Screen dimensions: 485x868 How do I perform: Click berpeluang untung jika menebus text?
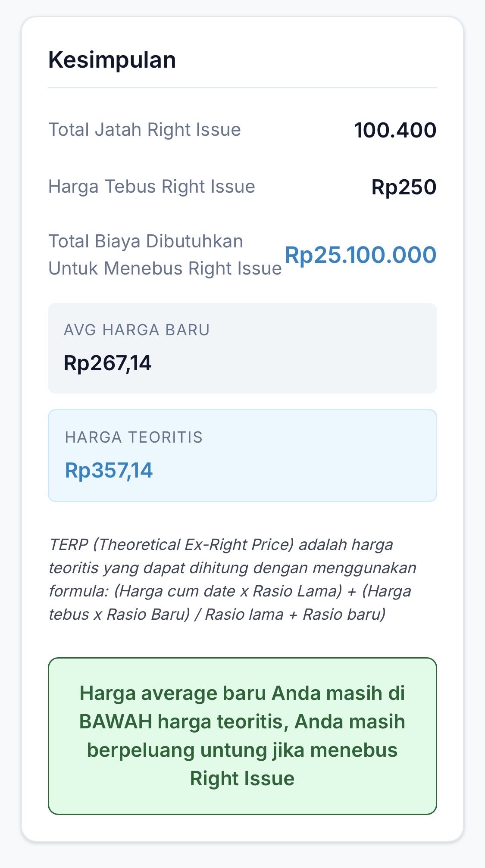(242, 750)
